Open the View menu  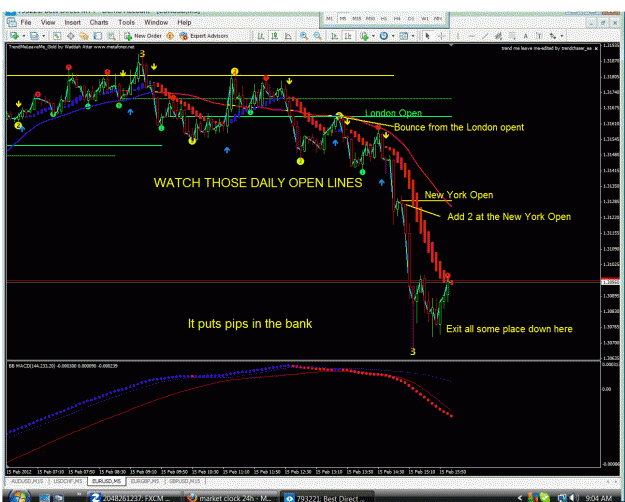click(48, 22)
